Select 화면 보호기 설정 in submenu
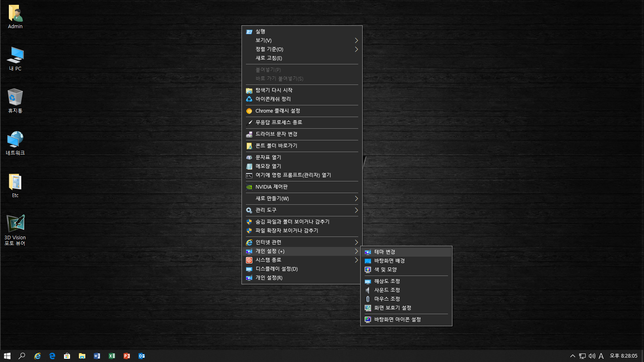644x362 pixels. point(406,308)
